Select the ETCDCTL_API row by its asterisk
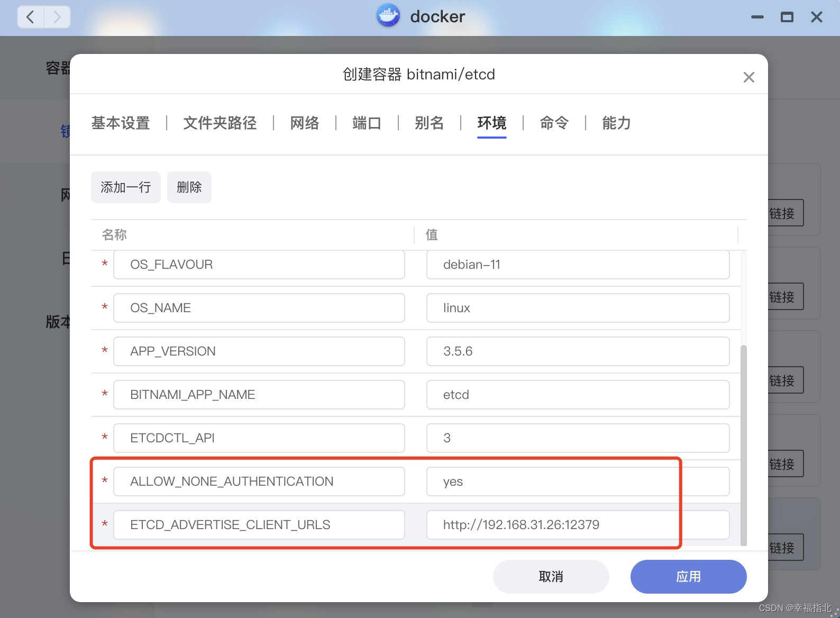 pos(105,438)
